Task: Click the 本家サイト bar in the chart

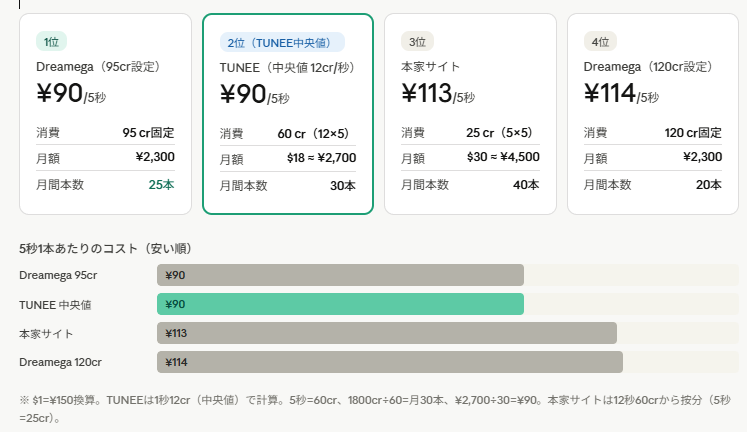Action: pyautogui.click(x=386, y=333)
